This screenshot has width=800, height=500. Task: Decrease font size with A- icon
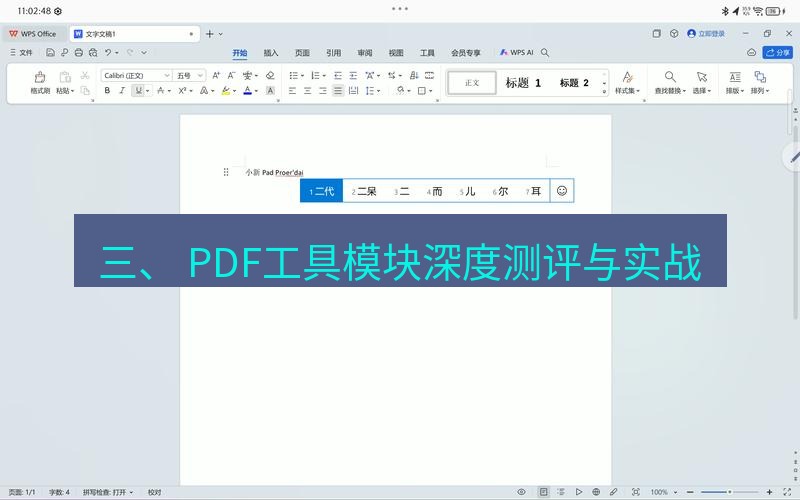[231, 76]
